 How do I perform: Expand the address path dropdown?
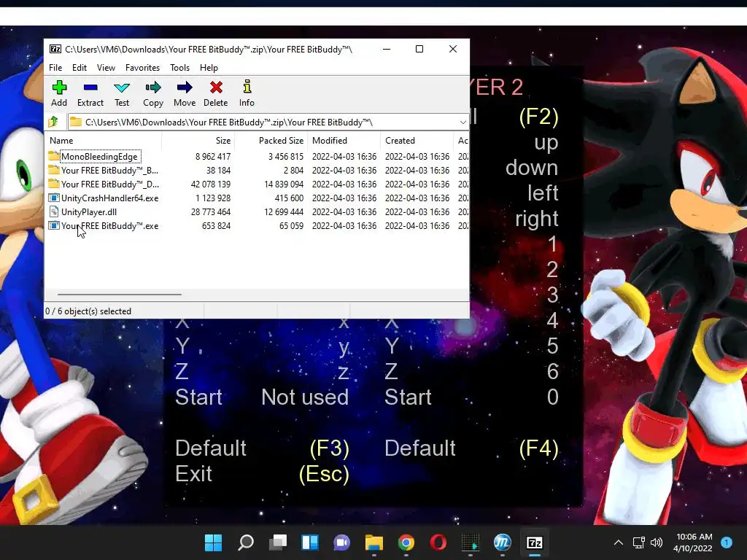pos(462,122)
